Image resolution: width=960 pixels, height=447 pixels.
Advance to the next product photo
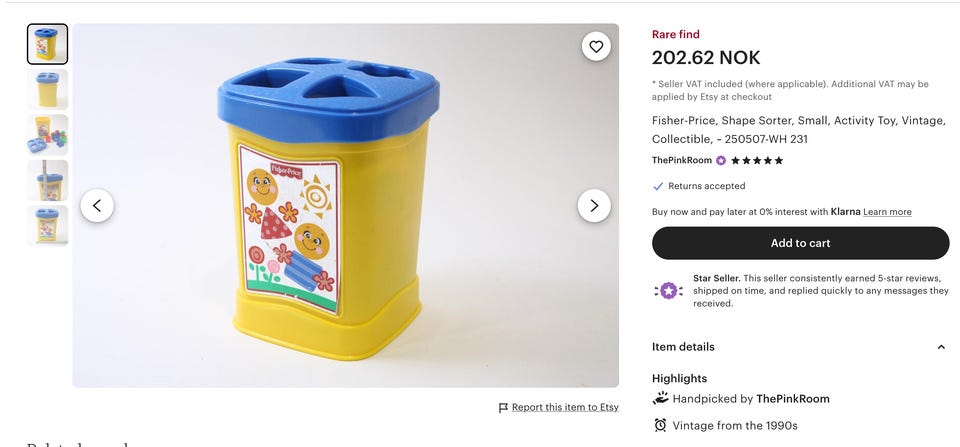tap(594, 206)
